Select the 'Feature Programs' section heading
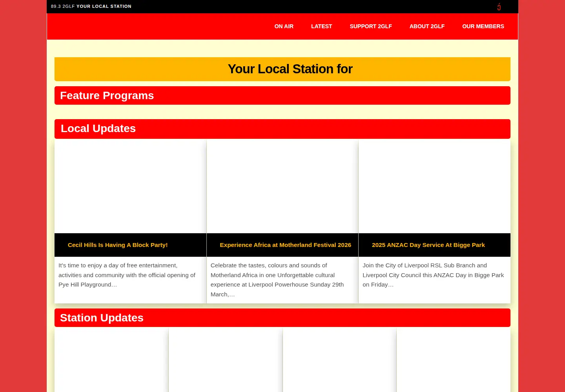Viewport: 565px width, 392px height. (107, 96)
